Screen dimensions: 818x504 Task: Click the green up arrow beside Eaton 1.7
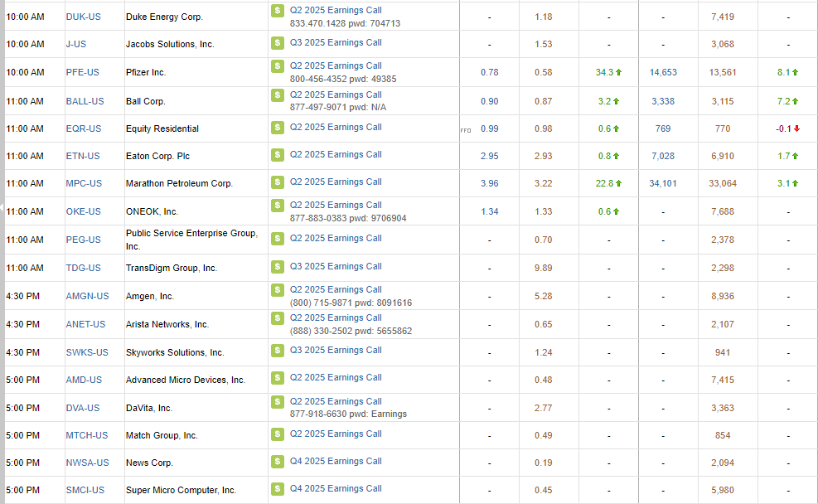pyautogui.click(x=795, y=156)
